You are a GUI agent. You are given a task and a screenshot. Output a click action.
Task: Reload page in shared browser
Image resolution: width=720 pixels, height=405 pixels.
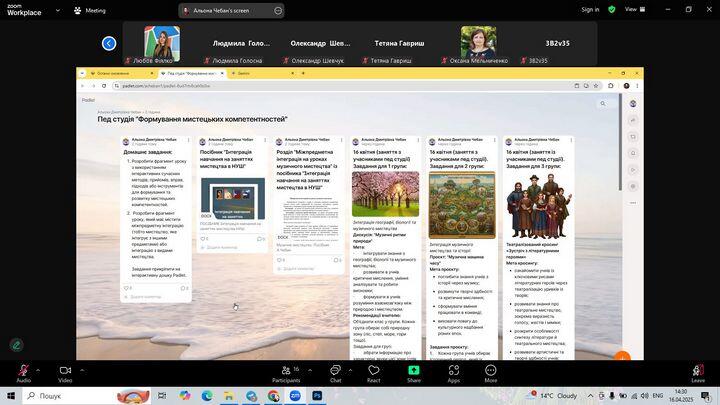[x=104, y=86]
